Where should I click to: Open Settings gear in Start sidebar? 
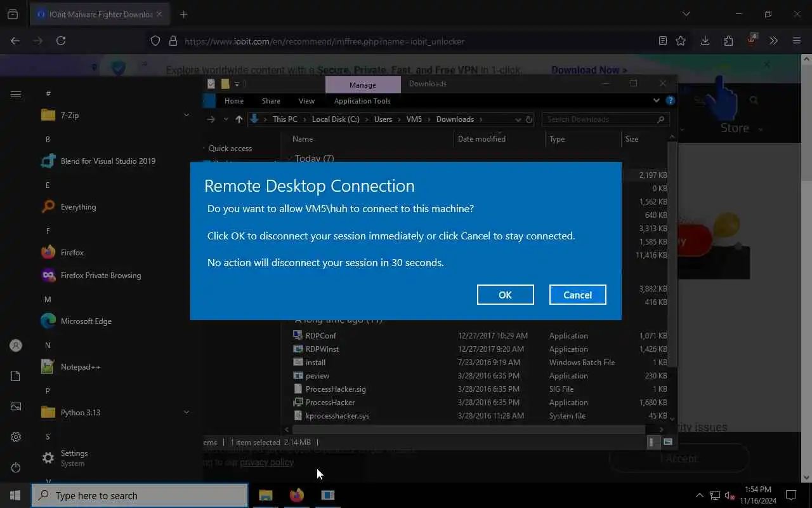coord(16,437)
